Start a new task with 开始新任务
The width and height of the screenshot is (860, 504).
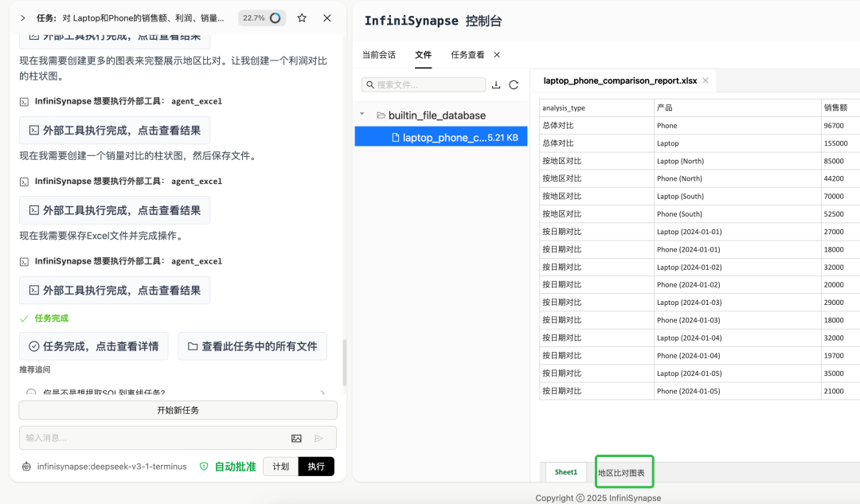[x=178, y=410]
